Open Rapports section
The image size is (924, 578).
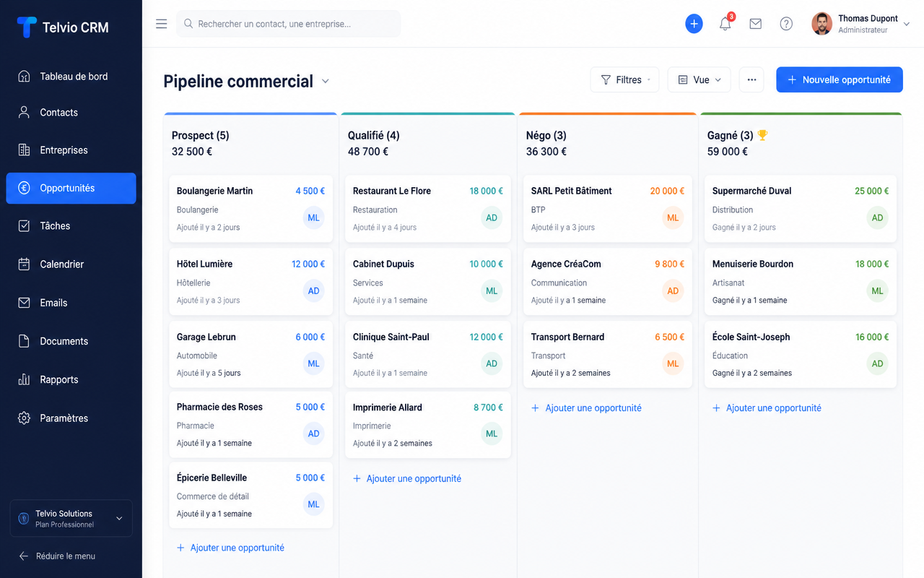(x=71, y=379)
